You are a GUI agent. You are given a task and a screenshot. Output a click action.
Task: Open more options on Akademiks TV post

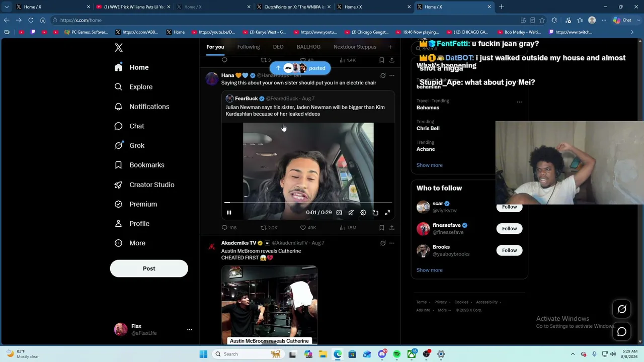pos(392,243)
